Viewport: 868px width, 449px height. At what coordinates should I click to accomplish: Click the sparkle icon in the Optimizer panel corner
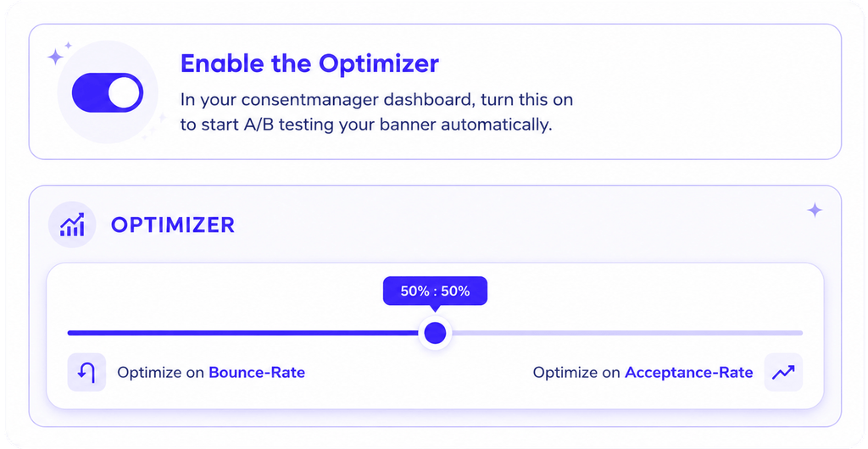(815, 210)
